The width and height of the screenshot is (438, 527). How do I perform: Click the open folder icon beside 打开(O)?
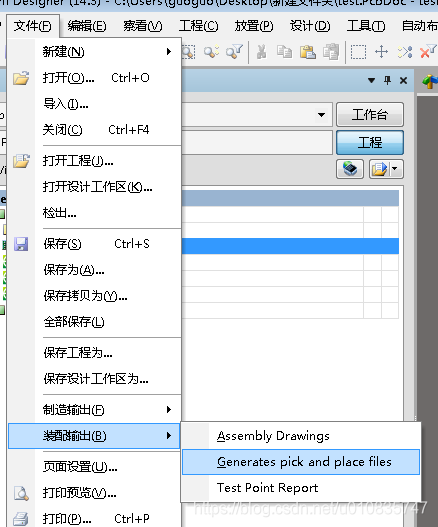(21, 78)
